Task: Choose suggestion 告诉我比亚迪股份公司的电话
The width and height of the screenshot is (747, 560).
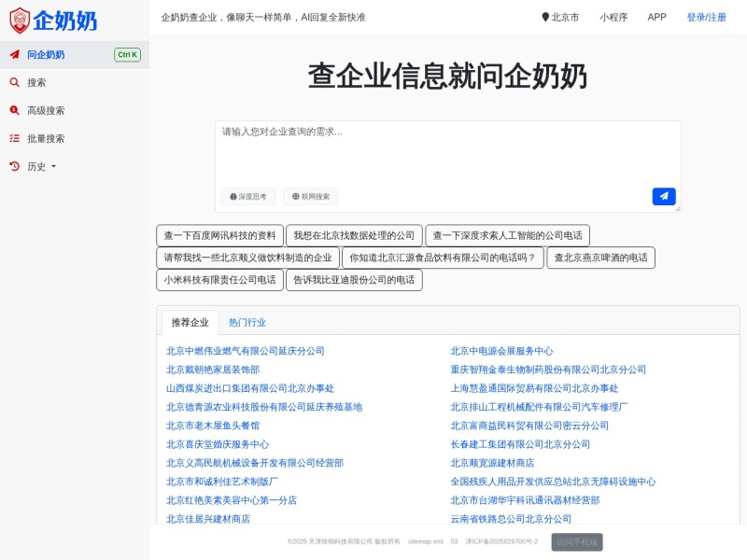Action: (x=354, y=279)
